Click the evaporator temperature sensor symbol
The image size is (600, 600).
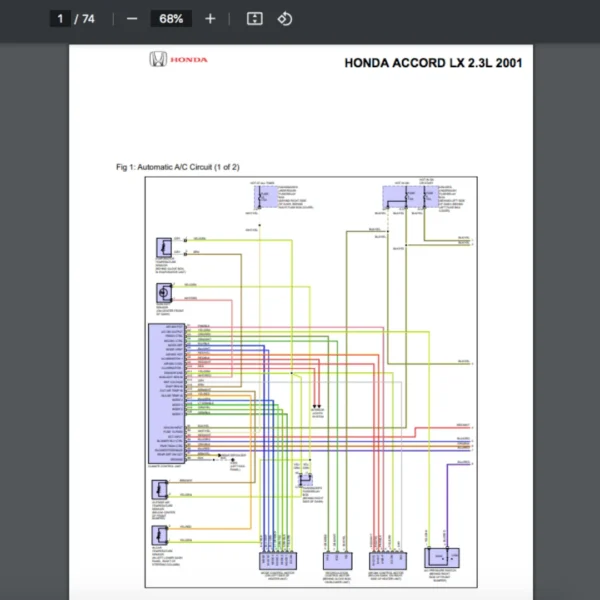tap(164, 247)
